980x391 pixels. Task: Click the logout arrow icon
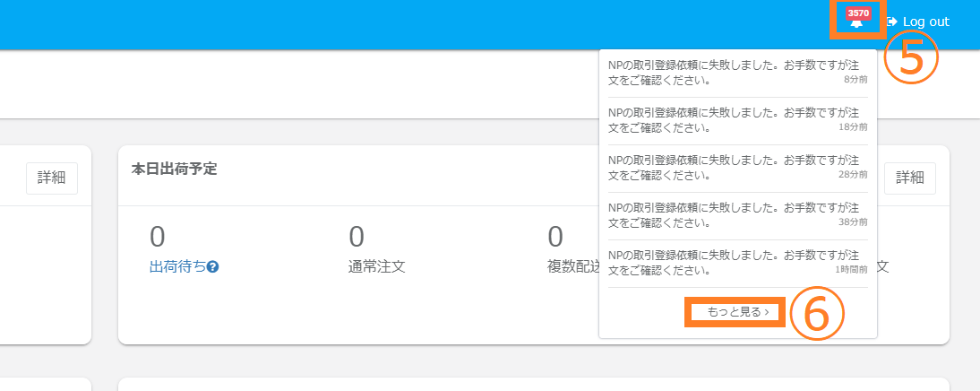(x=892, y=22)
